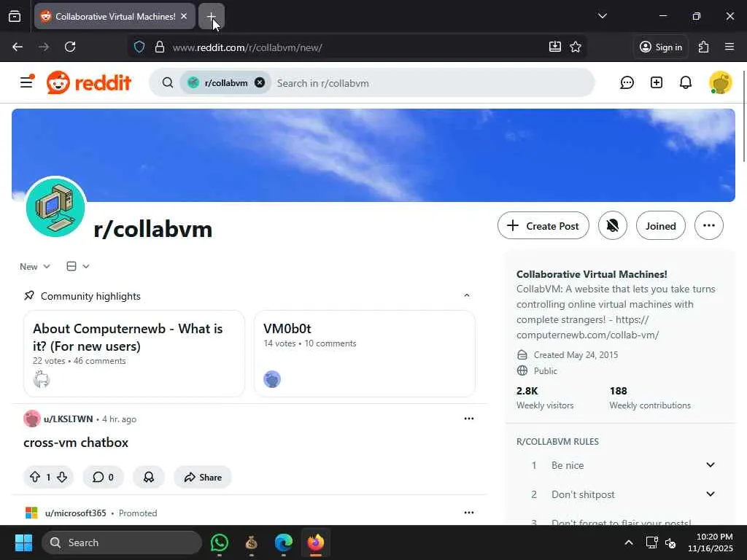Open the New sort dropdown
Image resolution: width=747 pixels, height=560 pixels.
[35, 267]
